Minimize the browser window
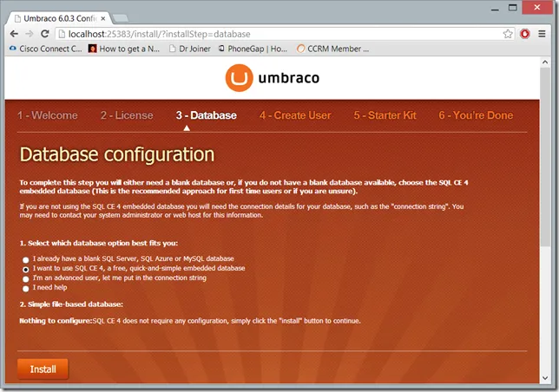Image resolution: width=559 pixels, height=392 pixels. tap(495, 9)
